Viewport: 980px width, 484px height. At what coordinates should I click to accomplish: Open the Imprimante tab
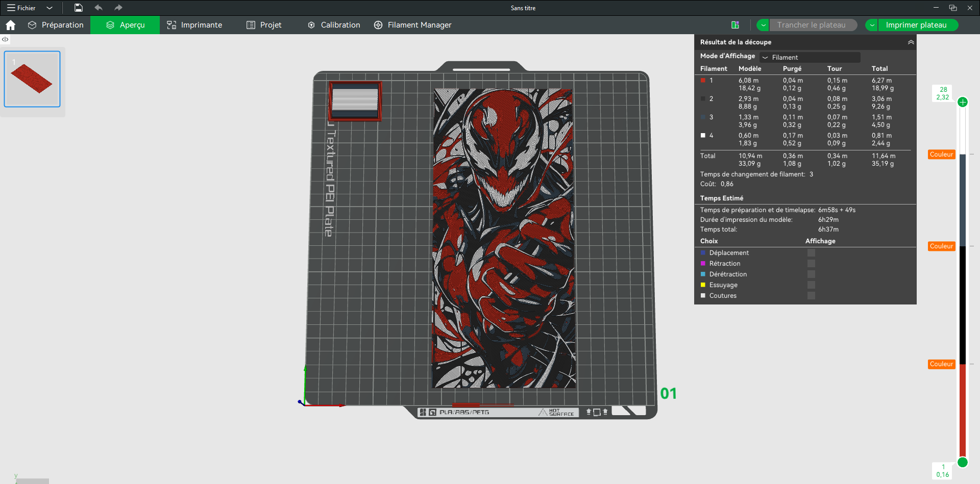[194, 25]
